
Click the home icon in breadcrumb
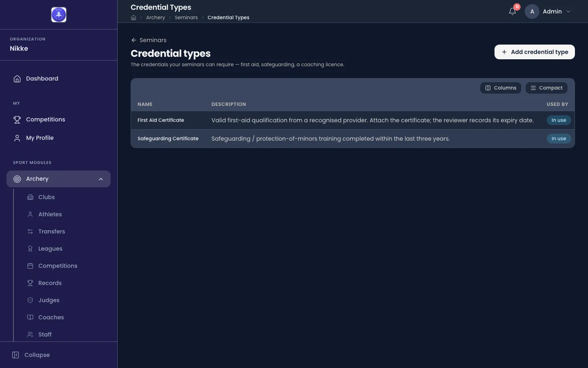(134, 18)
